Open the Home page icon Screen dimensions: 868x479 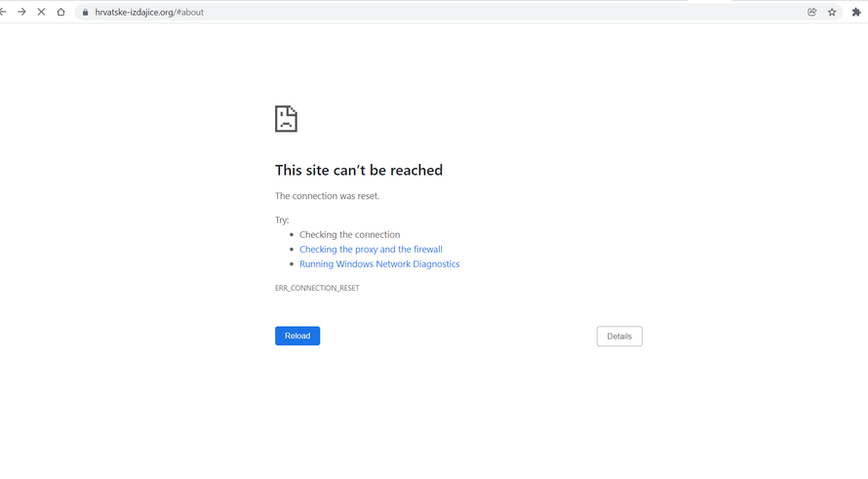61,12
